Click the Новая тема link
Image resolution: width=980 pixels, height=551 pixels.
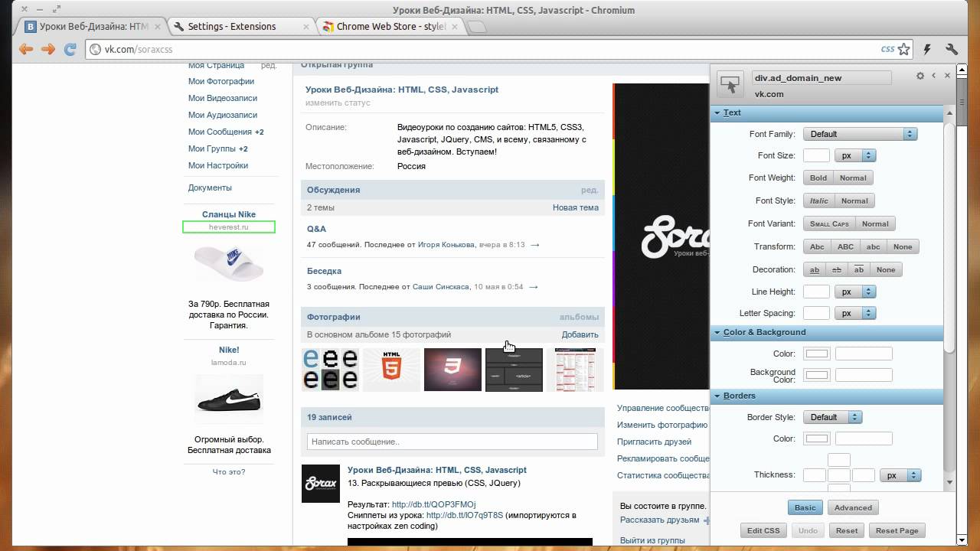point(576,207)
